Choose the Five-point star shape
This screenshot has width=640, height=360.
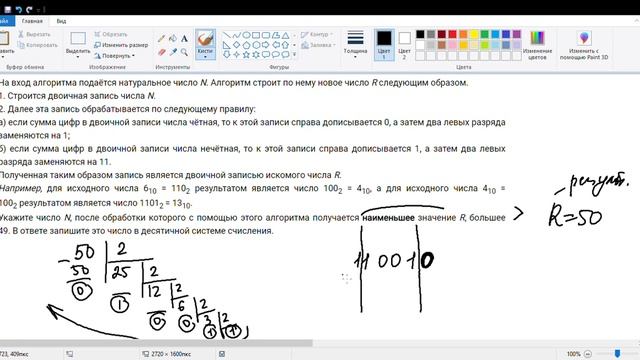click(246, 54)
